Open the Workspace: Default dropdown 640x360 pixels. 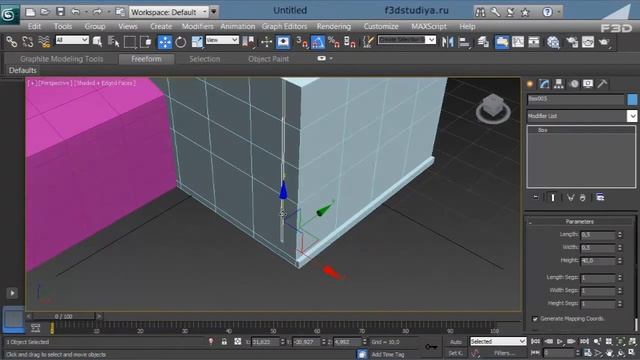[x=169, y=12]
